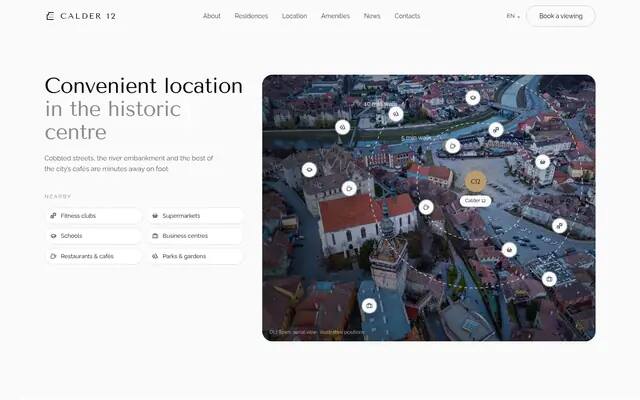The width and height of the screenshot is (640, 400).
Task: Click the briefcase icon beside Business centres
Action: click(155, 236)
